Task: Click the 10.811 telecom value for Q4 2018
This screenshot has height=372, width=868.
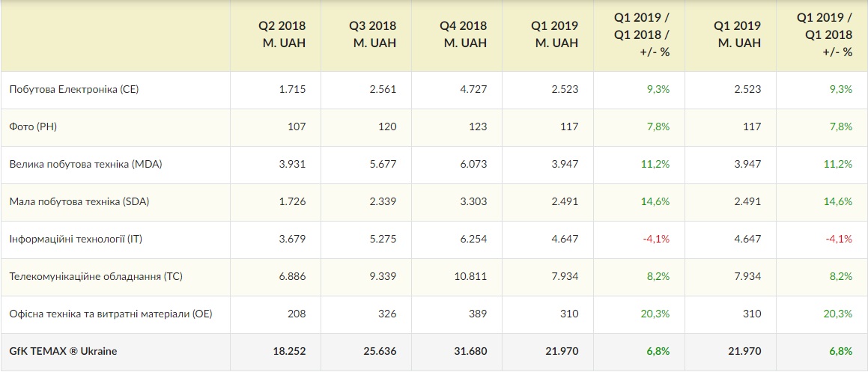Action: tap(470, 276)
